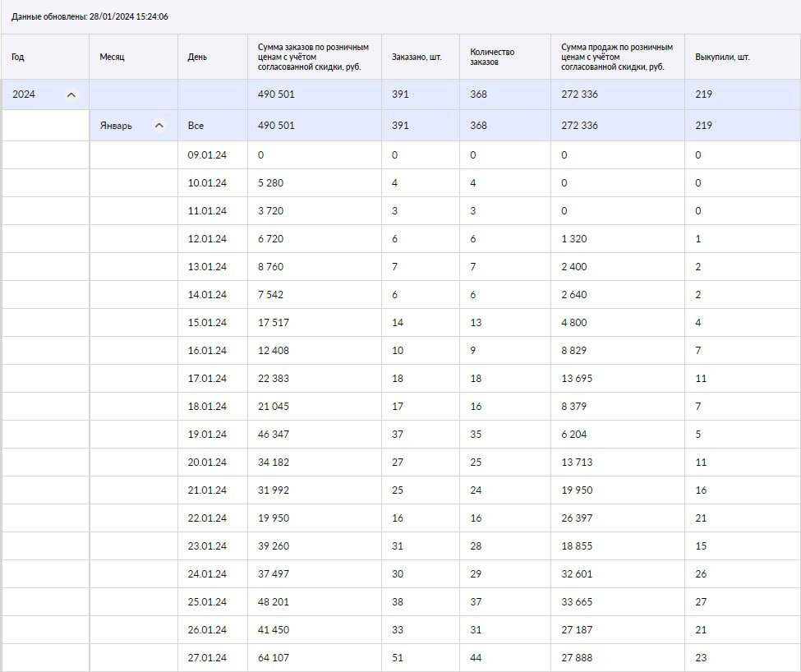Click the sales sum 33 665 cell

618,601
